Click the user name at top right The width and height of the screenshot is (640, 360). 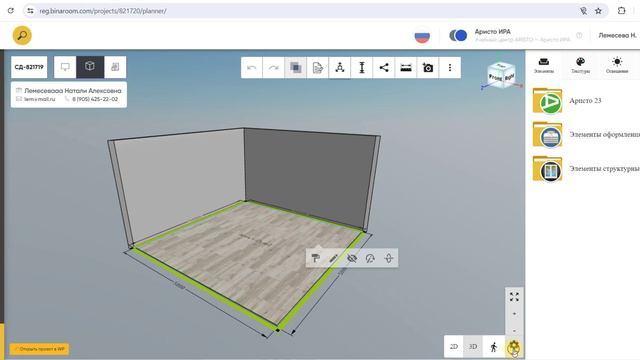click(x=617, y=36)
